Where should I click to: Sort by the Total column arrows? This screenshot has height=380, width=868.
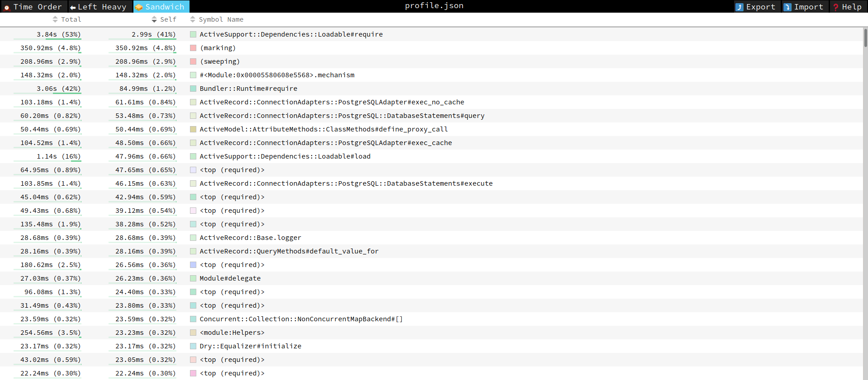coord(55,19)
